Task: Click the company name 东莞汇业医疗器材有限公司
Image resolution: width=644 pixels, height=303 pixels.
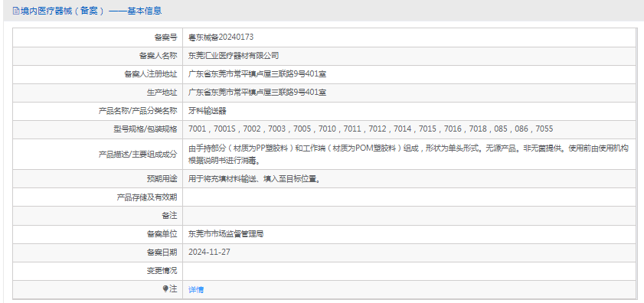Action: pos(234,56)
